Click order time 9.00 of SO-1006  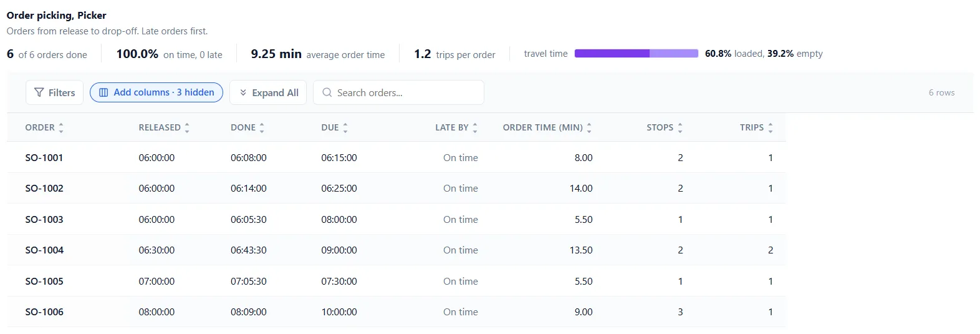pyautogui.click(x=584, y=312)
